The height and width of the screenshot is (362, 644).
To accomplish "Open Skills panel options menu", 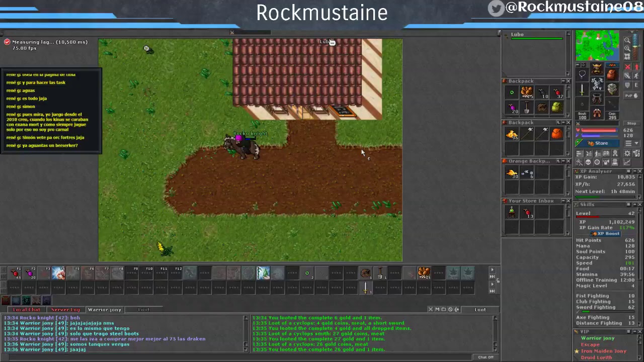I will click(x=628, y=204).
